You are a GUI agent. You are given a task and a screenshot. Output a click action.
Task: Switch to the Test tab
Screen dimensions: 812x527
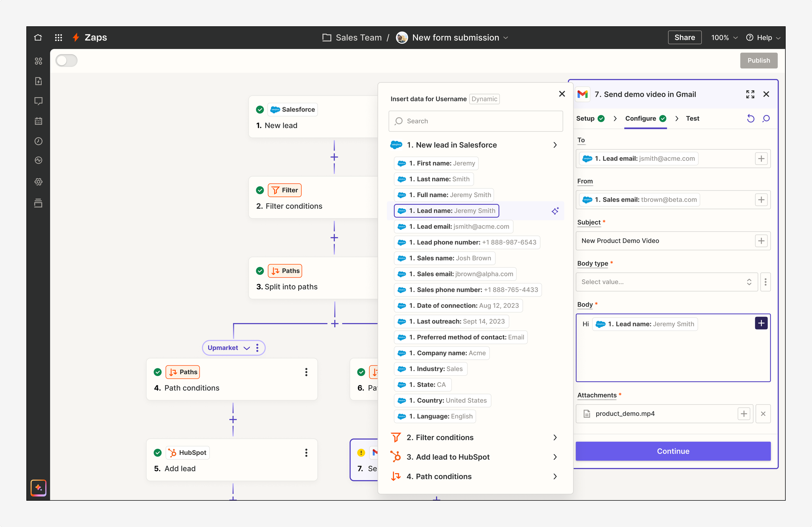(692, 119)
